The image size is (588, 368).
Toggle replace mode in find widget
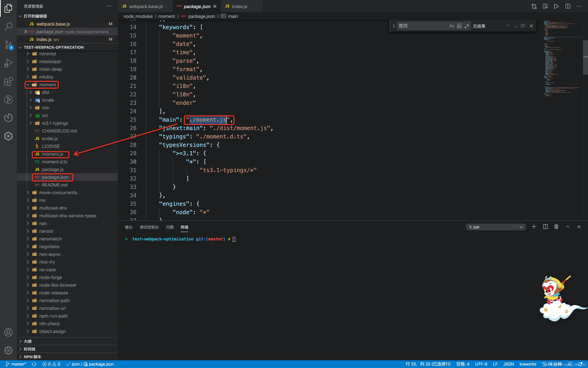point(394,26)
